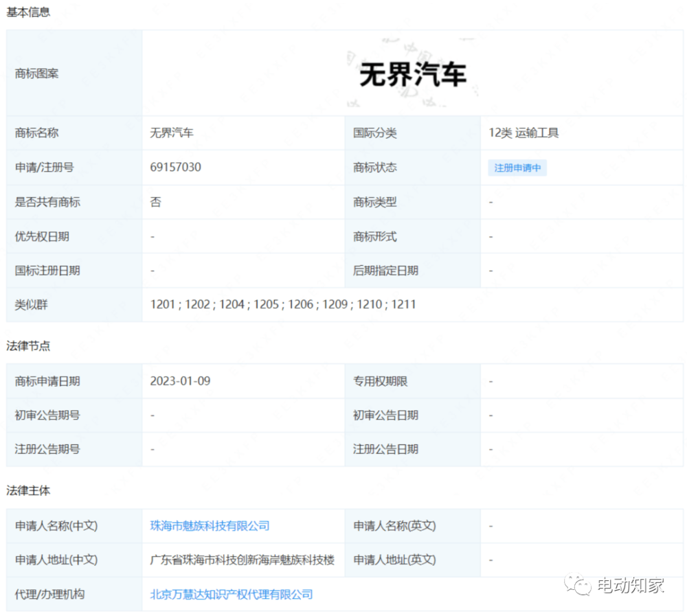Screen dimensions: 687x616
Task: Open the 北京万慧达知识产权代理有限公司 agency link
Action: 232,594
